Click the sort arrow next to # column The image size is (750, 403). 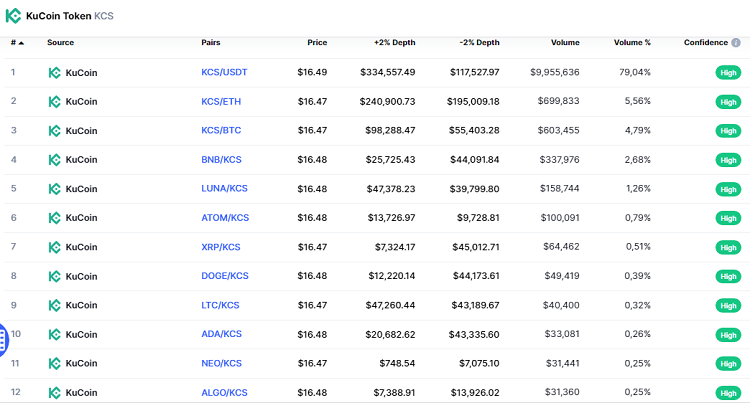22,43
